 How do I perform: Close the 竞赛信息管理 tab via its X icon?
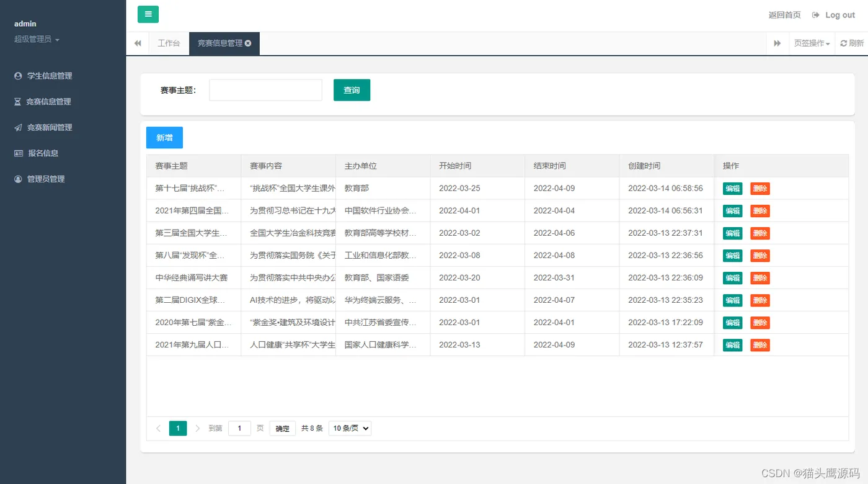click(x=248, y=43)
